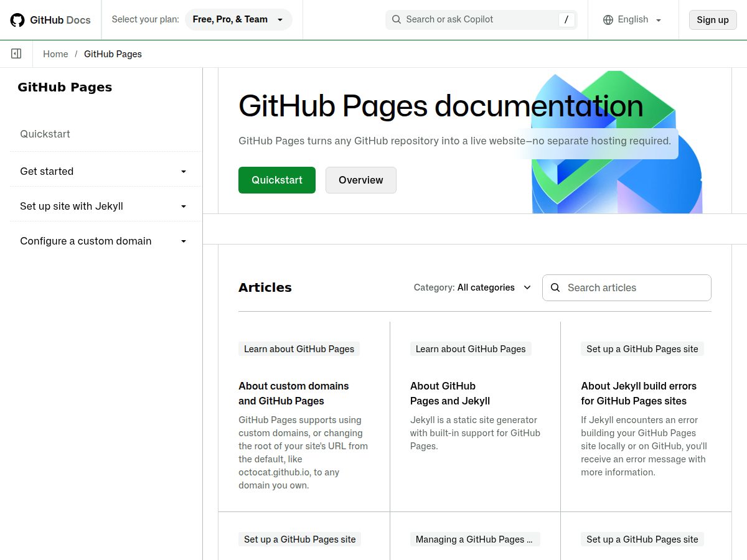Focus the Search articles field

[x=627, y=288]
